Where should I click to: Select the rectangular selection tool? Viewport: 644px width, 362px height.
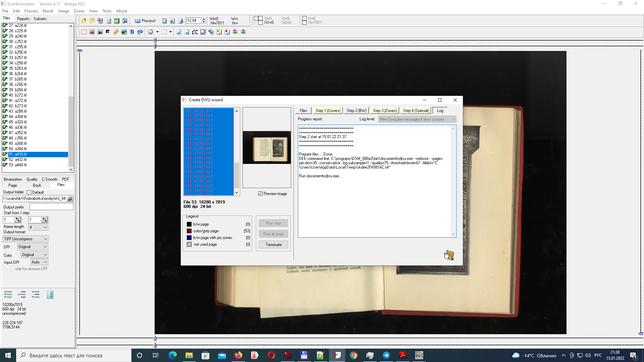(x=84, y=32)
